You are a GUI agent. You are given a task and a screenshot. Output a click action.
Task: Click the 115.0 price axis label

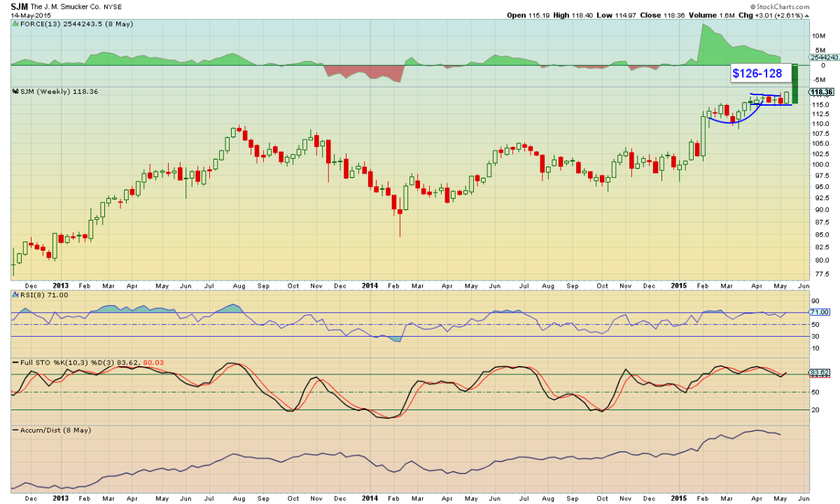click(820, 104)
